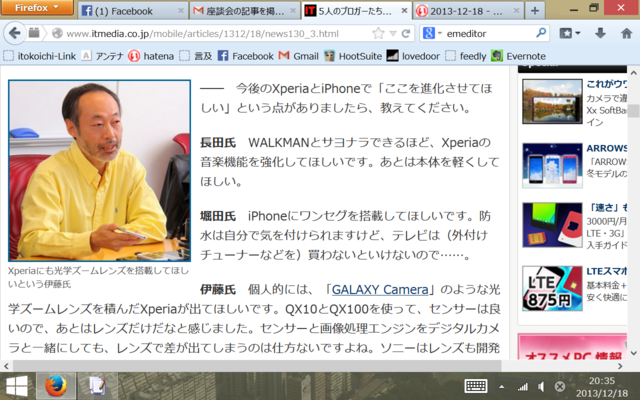The height and width of the screenshot is (400, 640).
Task: Click the search magnifier icon
Action: tap(541, 33)
